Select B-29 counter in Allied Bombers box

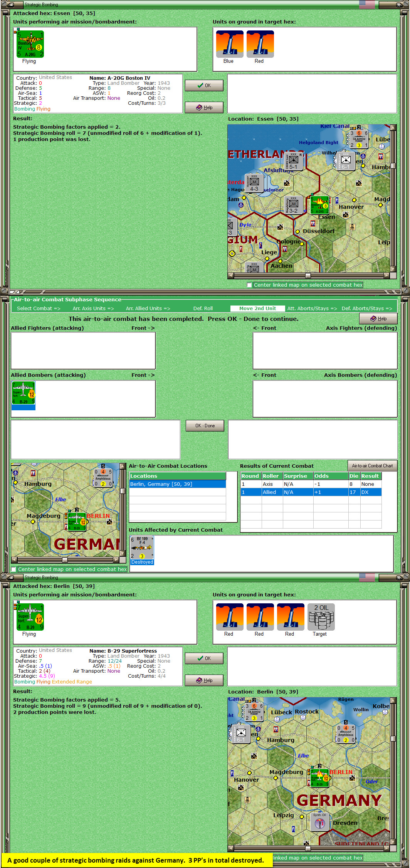click(24, 393)
